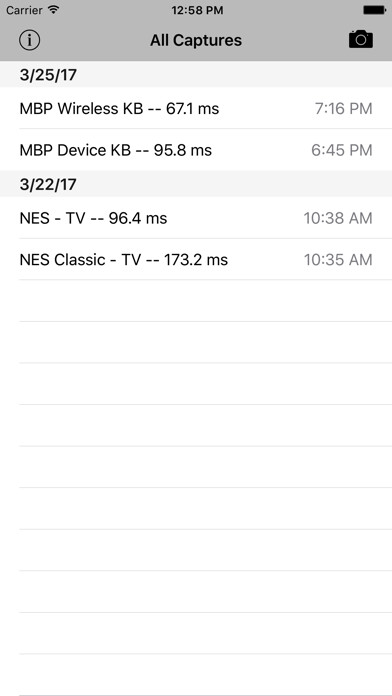This screenshot has height=696, width=392.
Task: Tap the 10:38 AM timestamp
Action: (338, 218)
